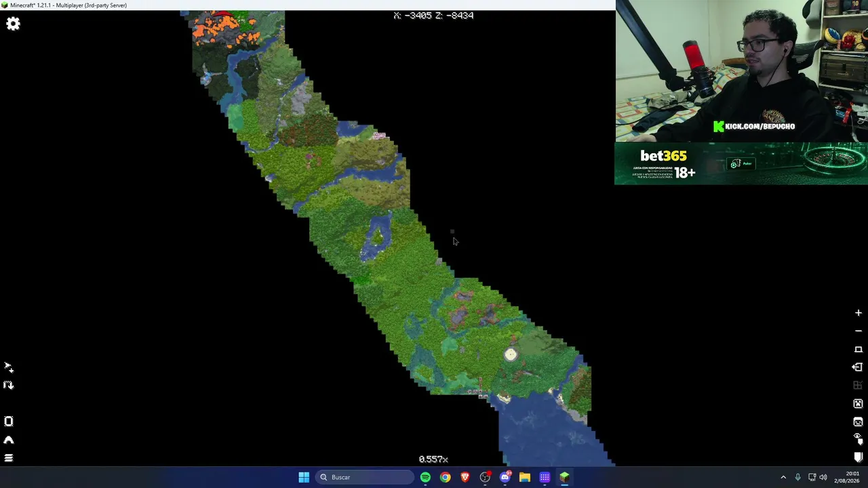The image size is (868, 488).
Task: Click the hollow square icon on left
Action: [x=8, y=422]
